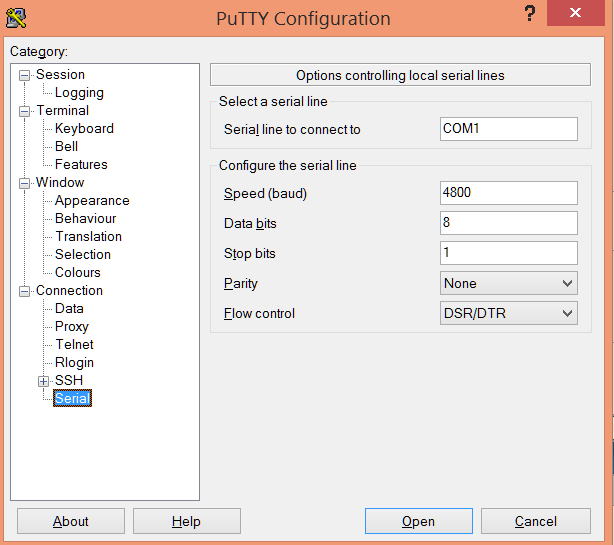Screen dimensions: 614x545
Task: Click the Cancel button
Action: 536,521
